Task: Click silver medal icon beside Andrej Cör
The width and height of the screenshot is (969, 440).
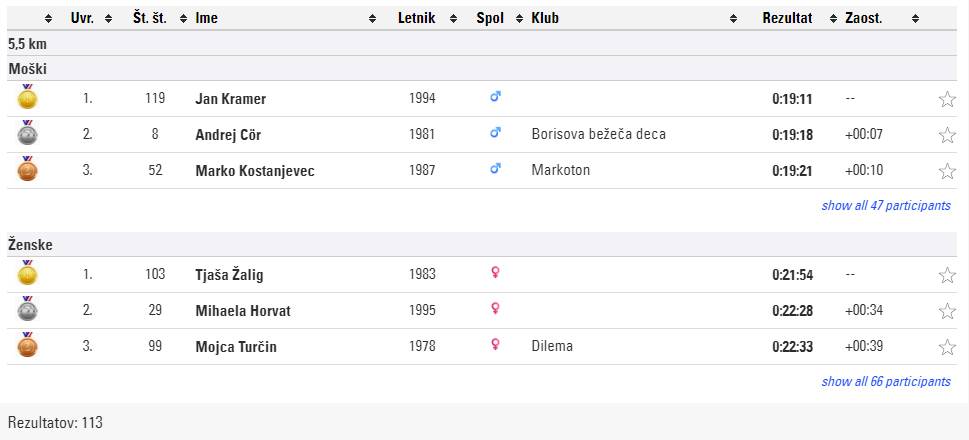Action: coord(27,134)
